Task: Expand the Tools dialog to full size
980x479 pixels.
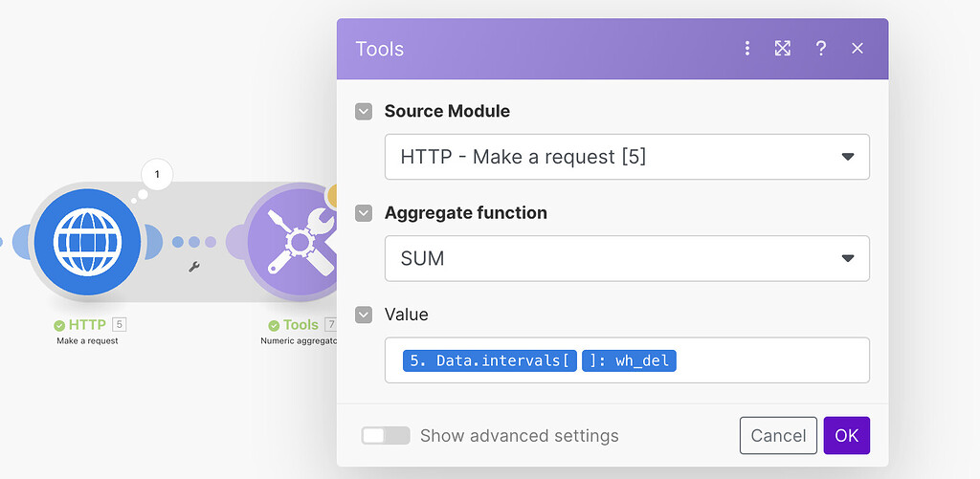Action: [x=783, y=49]
